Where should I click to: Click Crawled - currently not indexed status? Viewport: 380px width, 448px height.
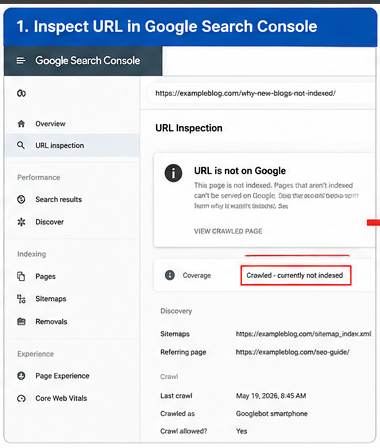pyautogui.click(x=296, y=275)
